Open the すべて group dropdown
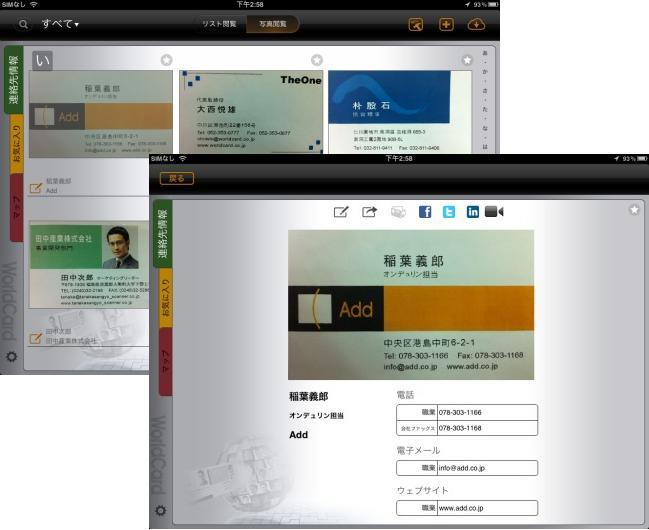 (60, 24)
